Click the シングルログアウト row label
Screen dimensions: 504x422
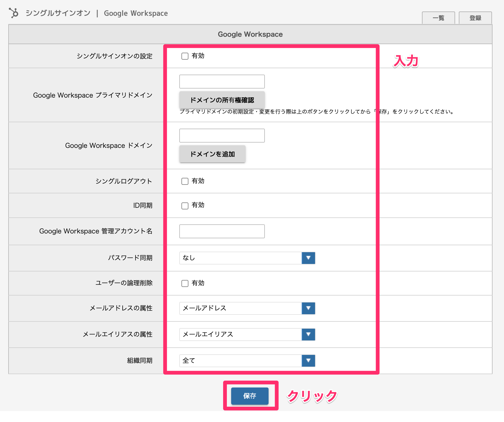click(124, 181)
